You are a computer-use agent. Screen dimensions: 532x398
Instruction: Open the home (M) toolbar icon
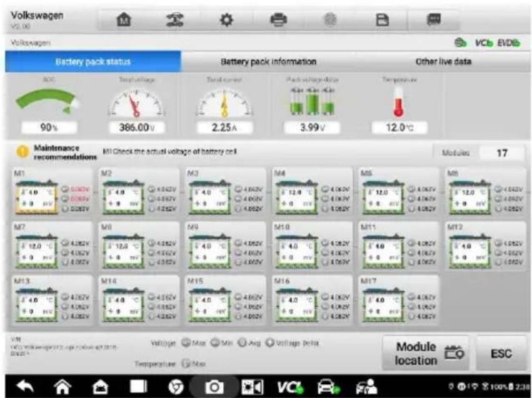tap(124, 19)
